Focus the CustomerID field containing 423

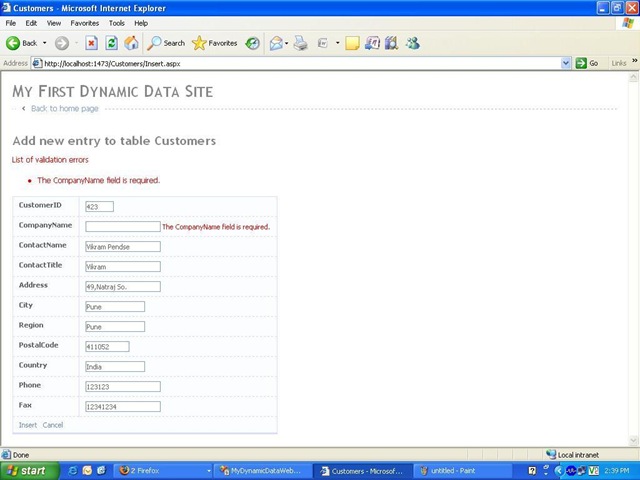click(100, 207)
